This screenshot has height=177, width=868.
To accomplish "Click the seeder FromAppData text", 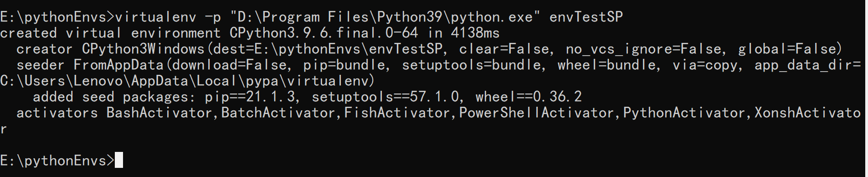I will 90,65.
